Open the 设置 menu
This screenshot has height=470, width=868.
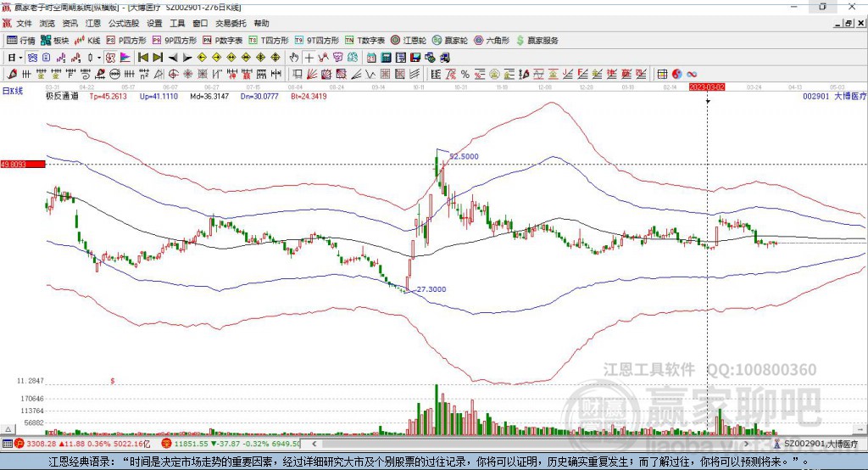(x=154, y=23)
